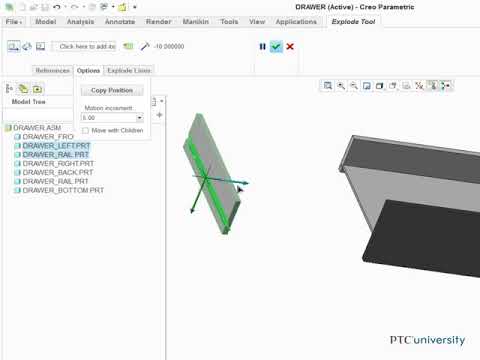480x360 pixels.
Task: Select DRAWER_FRO part in model tree
Action: click(48, 137)
